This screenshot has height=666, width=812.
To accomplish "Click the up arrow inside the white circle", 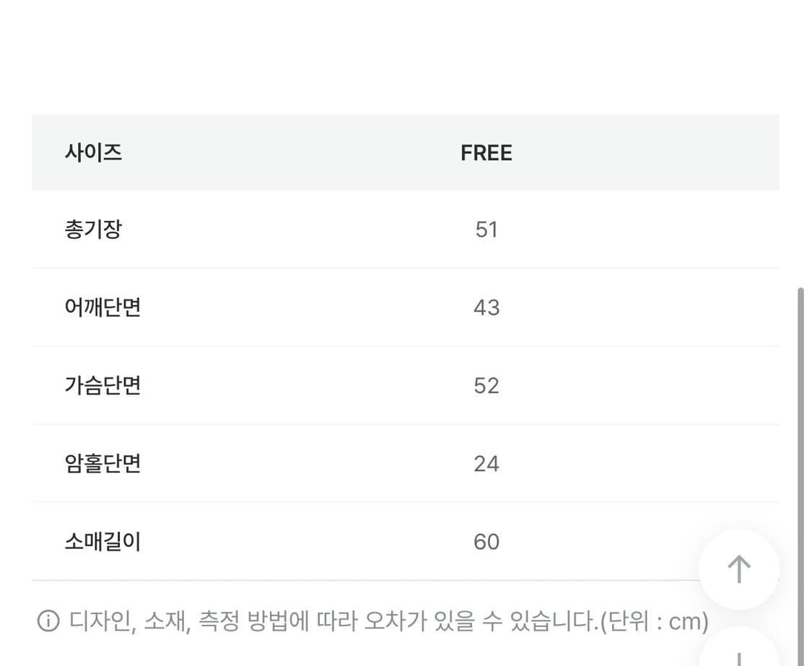I will 739,568.
